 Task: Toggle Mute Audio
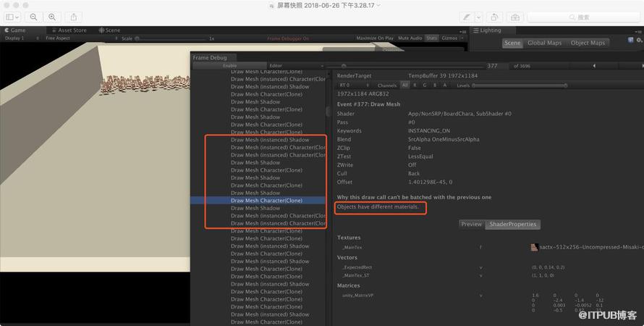click(x=410, y=38)
